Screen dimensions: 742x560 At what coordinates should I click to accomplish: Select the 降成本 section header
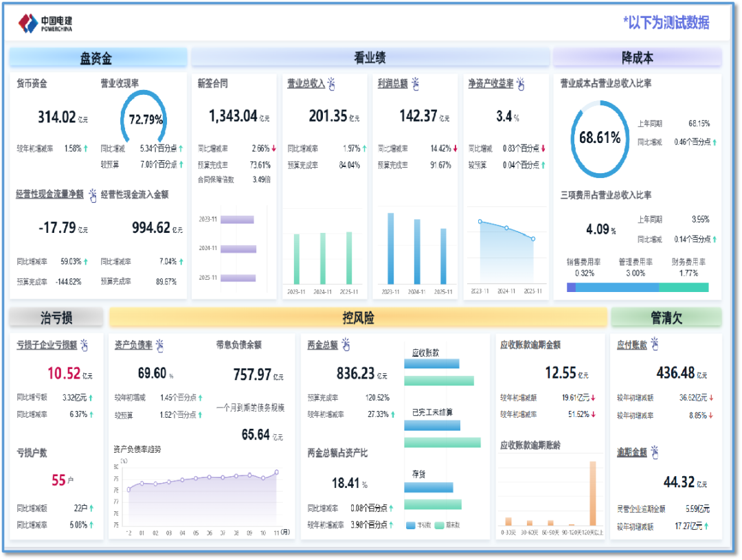637,58
